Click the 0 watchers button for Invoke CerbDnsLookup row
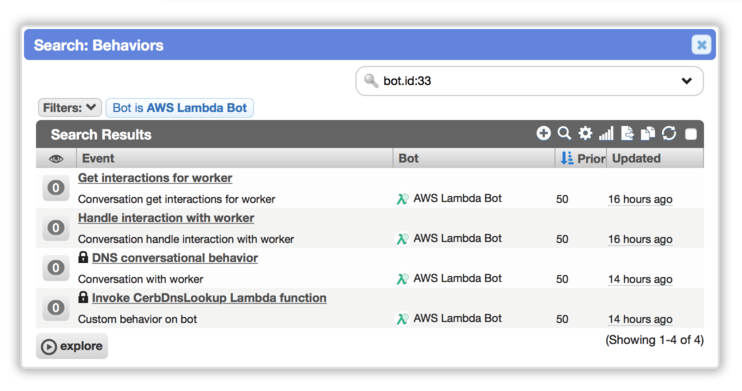Screen dimensions: 742x391 point(56,308)
